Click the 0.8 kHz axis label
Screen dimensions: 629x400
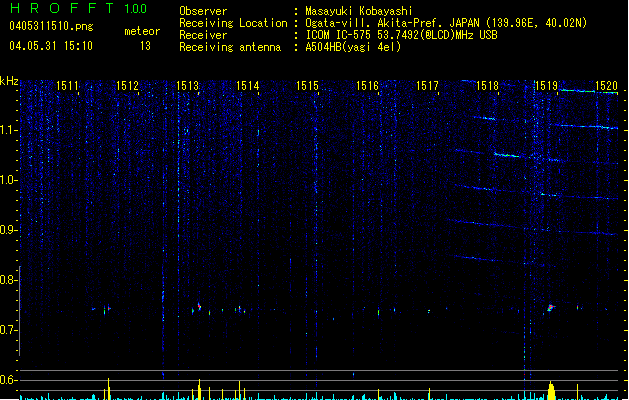coord(9,280)
